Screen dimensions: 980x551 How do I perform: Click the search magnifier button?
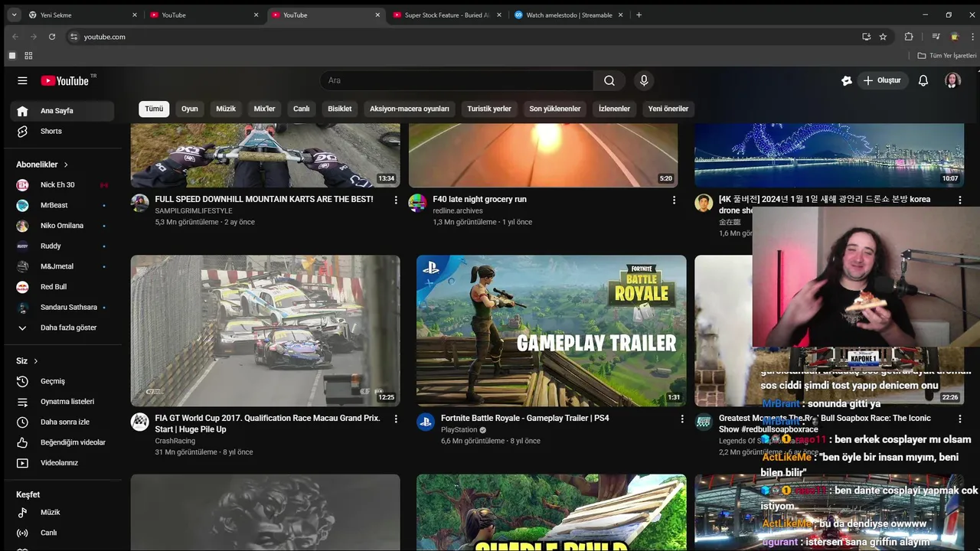tap(609, 80)
